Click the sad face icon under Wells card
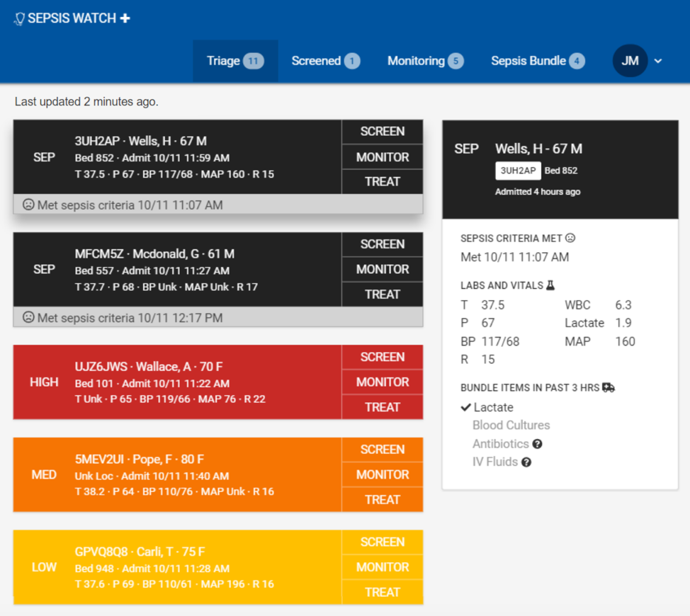 [28, 205]
